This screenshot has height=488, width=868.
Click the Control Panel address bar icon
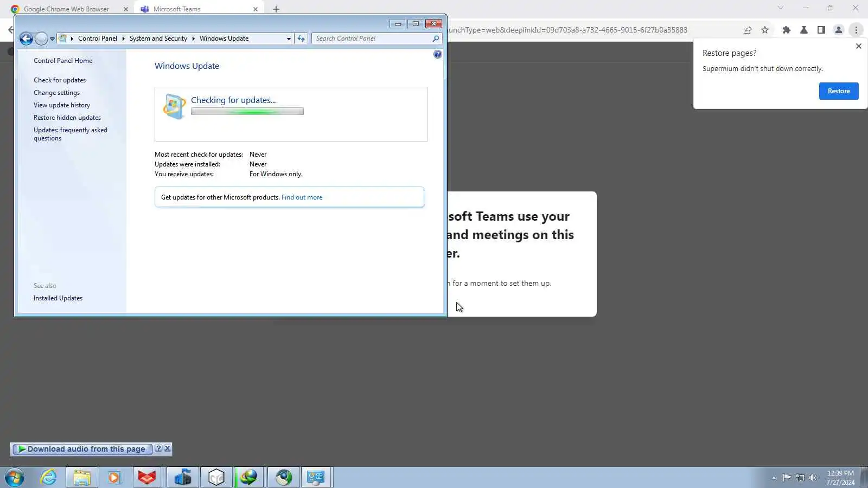point(63,38)
